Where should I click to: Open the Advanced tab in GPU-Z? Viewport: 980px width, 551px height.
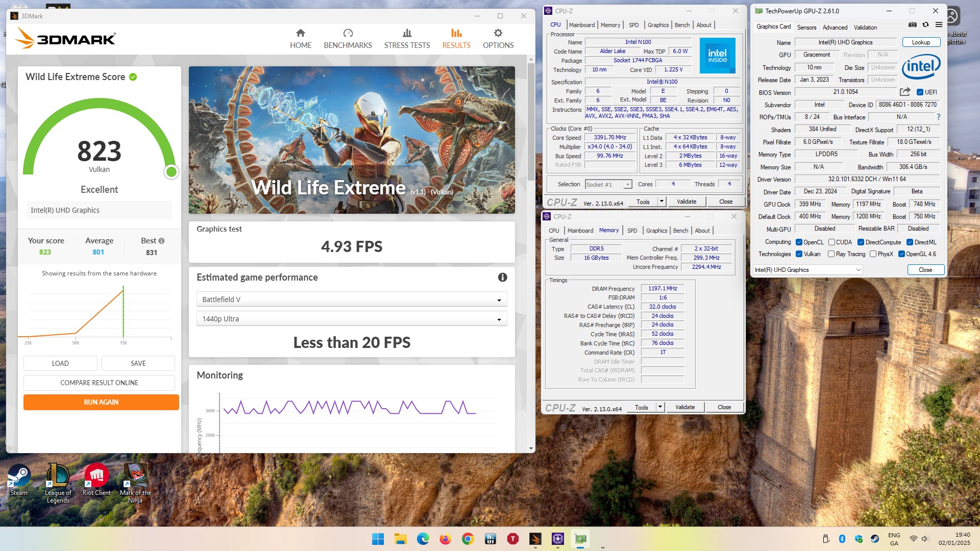coord(835,28)
